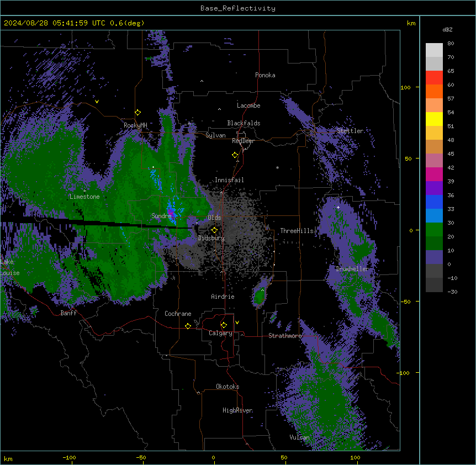476x465 pixels.
Task: Click the ThreeHills label
Action: (x=297, y=231)
